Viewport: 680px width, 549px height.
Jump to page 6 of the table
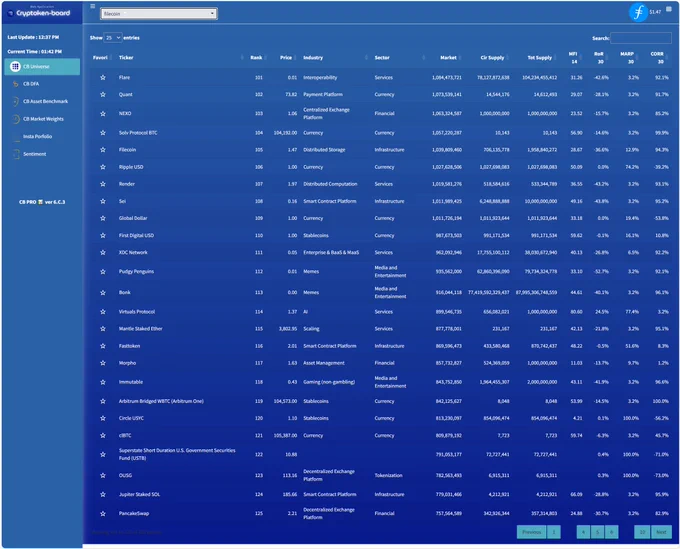611,532
